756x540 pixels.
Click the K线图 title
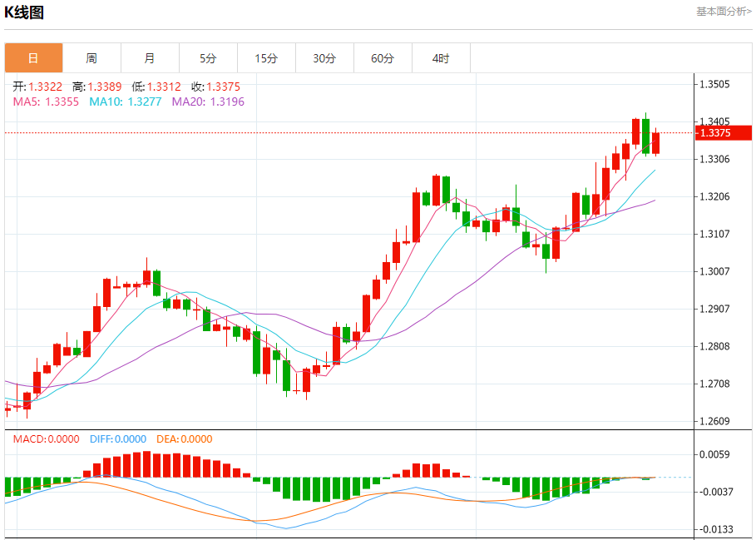coord(23,12)
